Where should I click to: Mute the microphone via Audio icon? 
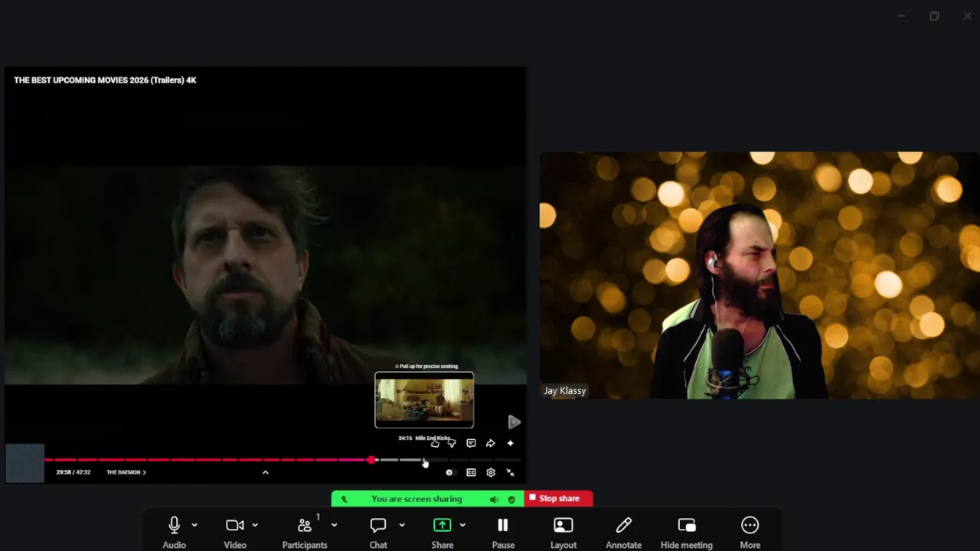click(174, 525)
